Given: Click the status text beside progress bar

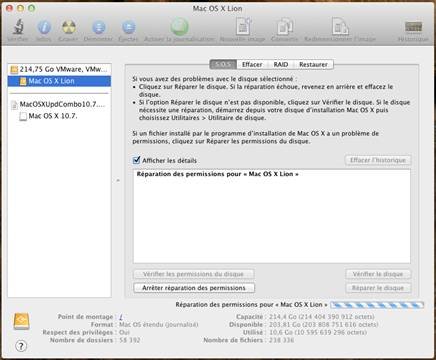Looking at the screenshot, I should tap(252, 305).
